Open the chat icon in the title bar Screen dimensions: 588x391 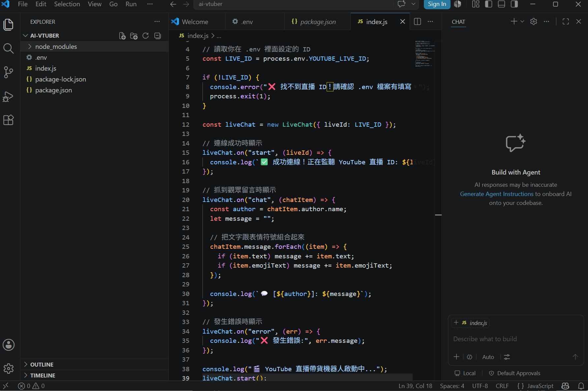pyautogui.click(x=401, y=4)
